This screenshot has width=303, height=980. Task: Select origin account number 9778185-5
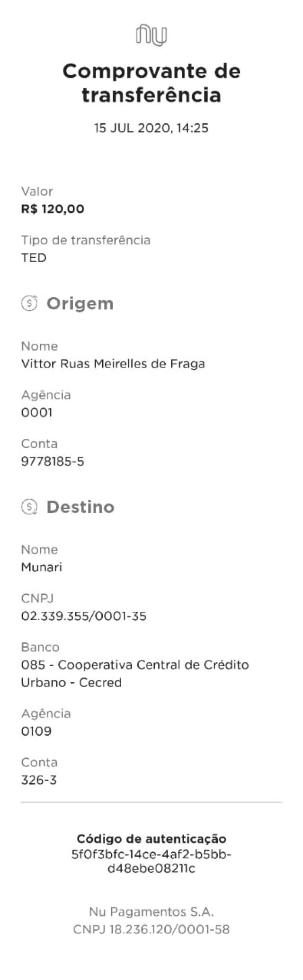pyautogui.click(x=53, y=461)
